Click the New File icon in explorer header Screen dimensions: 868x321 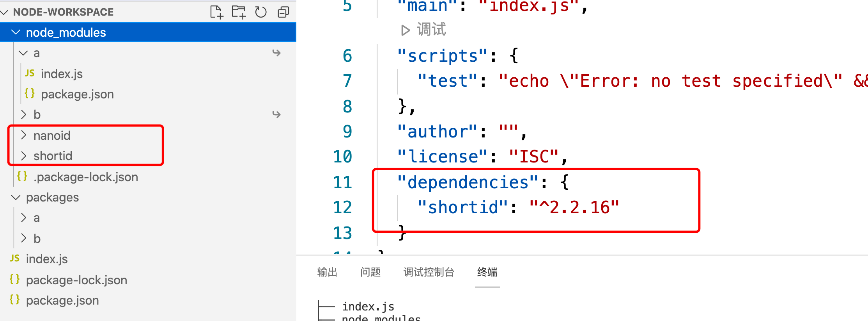[x=216, y=12]
